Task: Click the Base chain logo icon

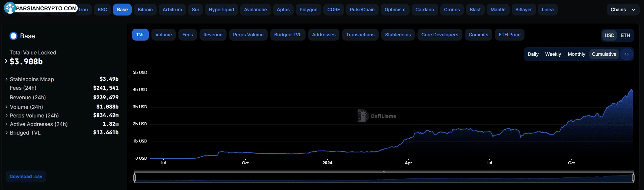Action: [x=13, y=36]
